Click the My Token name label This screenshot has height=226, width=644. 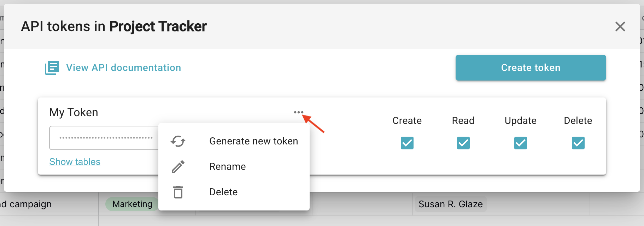click(74, 112)
